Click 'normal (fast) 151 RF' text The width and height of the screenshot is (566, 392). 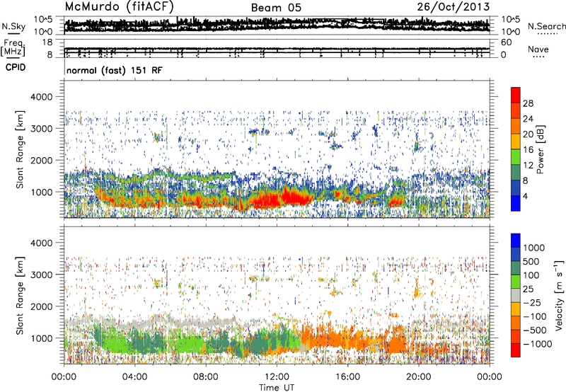click(115, 70)
